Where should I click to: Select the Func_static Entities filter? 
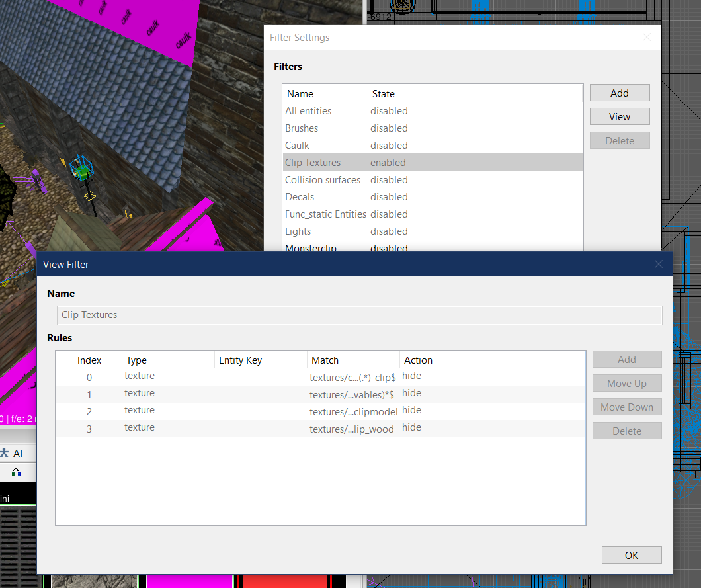(325, 214)
